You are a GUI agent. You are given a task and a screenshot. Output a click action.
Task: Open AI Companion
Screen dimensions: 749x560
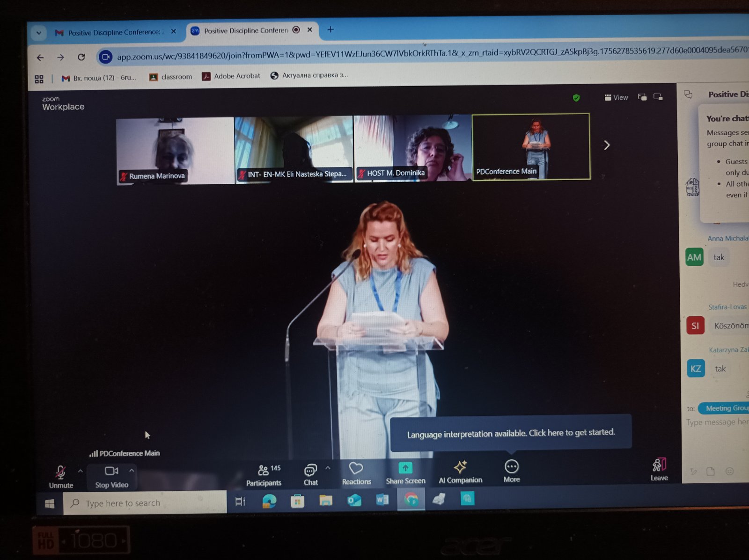460,472
